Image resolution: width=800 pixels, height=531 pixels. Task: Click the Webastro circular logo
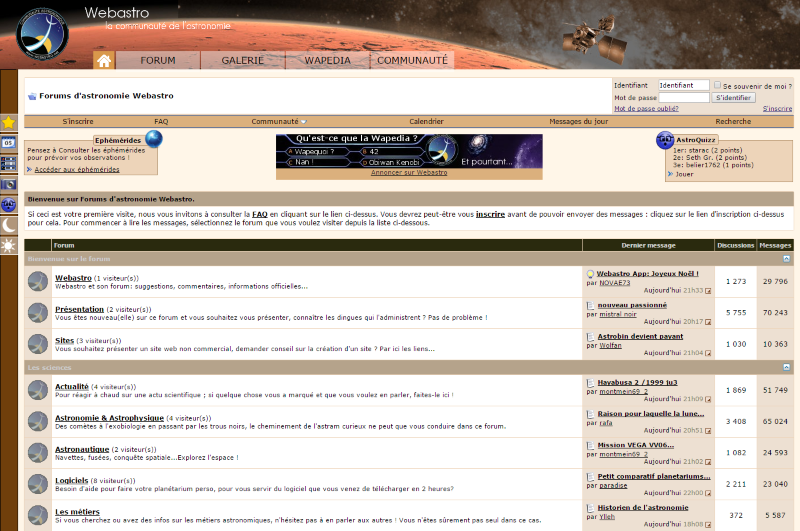tap(42, 34)
